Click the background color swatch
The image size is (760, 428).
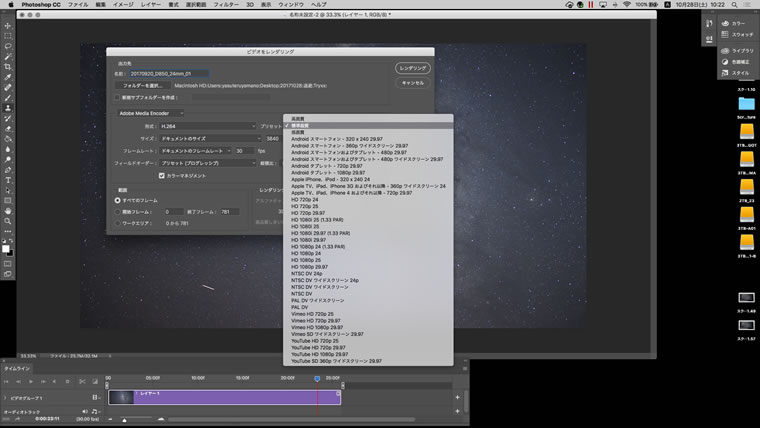pos(10,253)
